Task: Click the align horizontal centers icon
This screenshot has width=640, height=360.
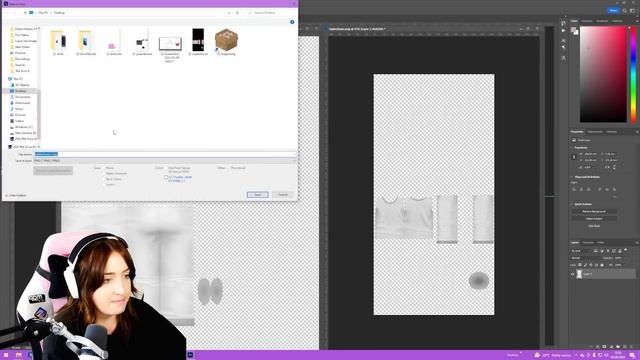Action: pos(581,189)
